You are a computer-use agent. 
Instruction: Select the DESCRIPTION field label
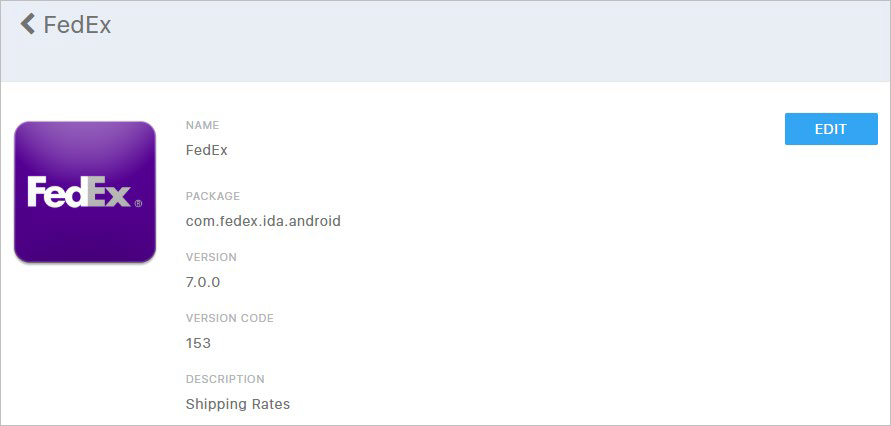point(225,379)
